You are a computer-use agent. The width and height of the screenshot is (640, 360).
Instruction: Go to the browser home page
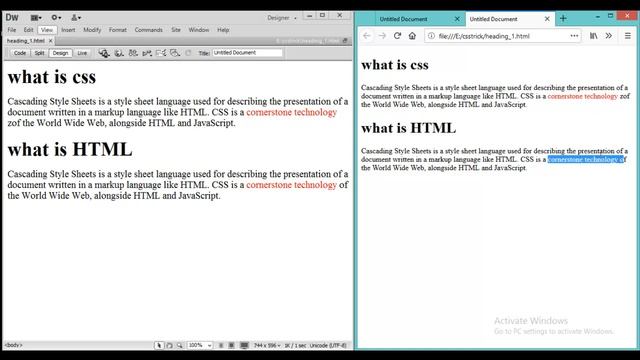coord(412,36)
